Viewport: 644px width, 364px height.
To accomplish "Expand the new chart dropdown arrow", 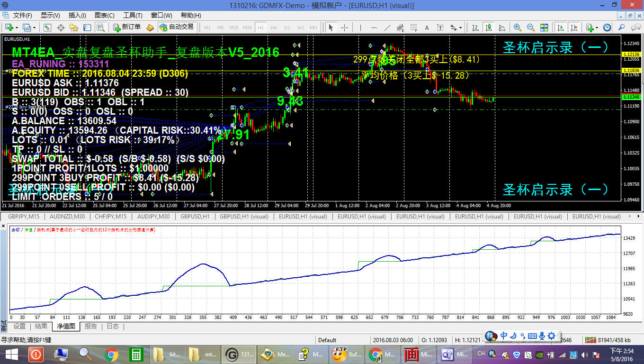I will pyautogui.click(x=17, y=27).
